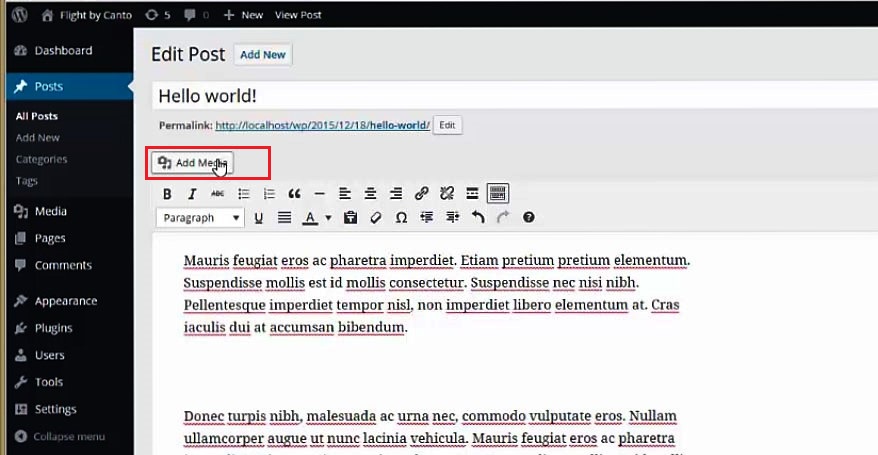This screenshot has width=878, height=455.
Task: Insert special character (omega icon)
Action: click(x=401, y=217)
